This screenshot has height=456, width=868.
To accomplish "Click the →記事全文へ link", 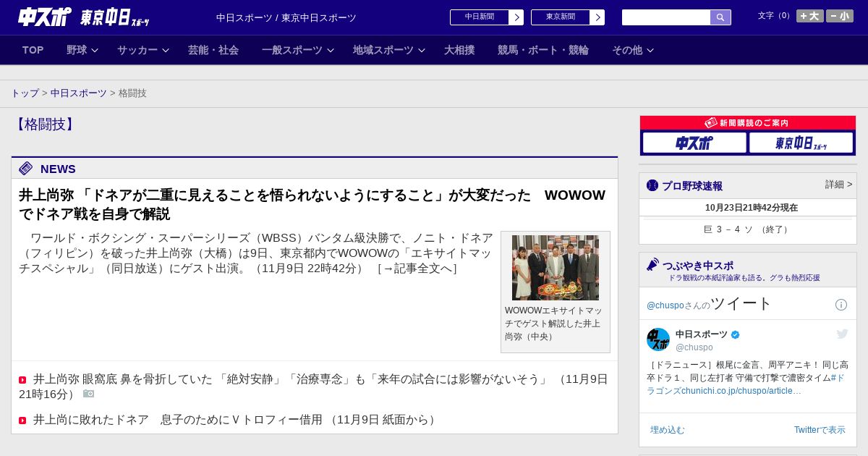I will 417,269.
